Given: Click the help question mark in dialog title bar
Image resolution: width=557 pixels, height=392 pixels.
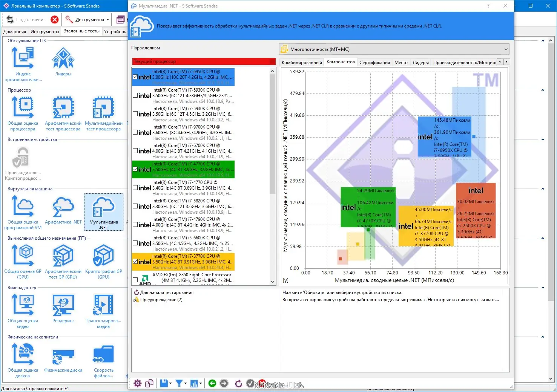Looking at the screenshot, I should 488,6.
